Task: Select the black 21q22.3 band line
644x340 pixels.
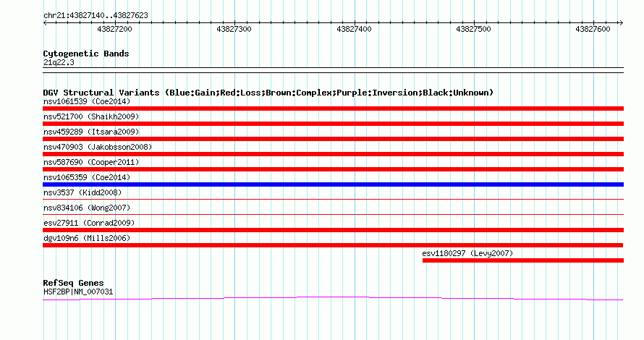Action: [333, 70]
